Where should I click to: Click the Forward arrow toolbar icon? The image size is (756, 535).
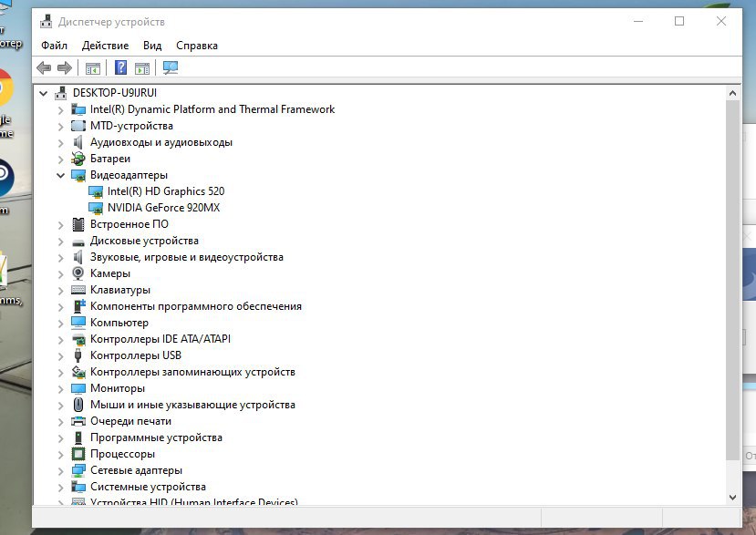64,68
